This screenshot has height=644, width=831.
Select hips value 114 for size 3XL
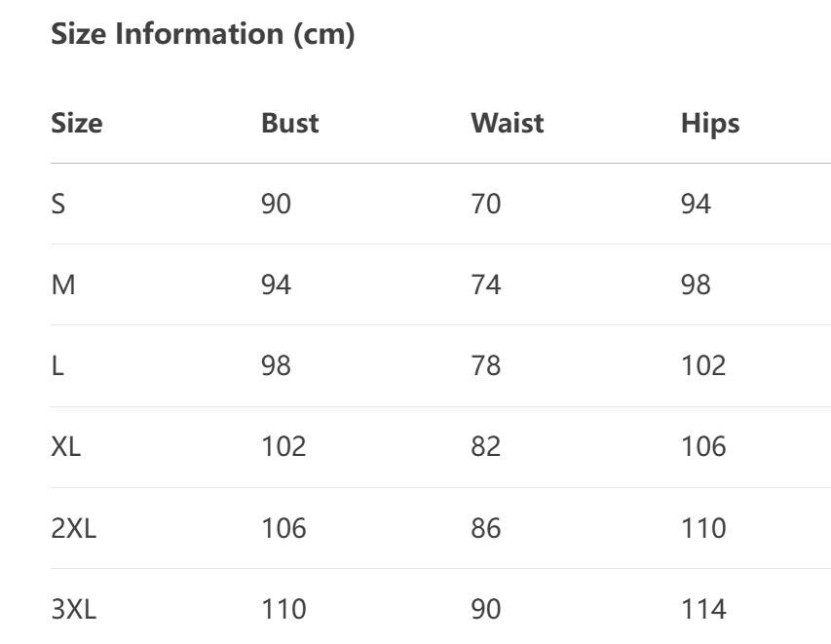(703, 609)
